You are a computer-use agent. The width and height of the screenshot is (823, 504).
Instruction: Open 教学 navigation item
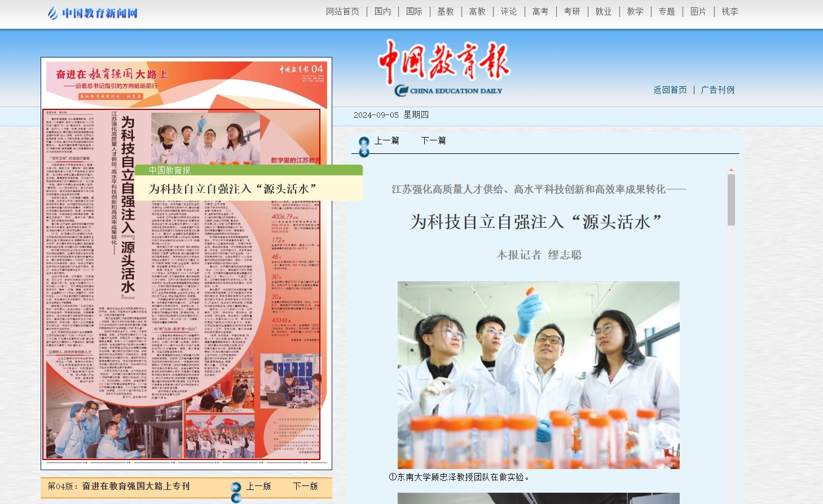(x=635, y=11)
